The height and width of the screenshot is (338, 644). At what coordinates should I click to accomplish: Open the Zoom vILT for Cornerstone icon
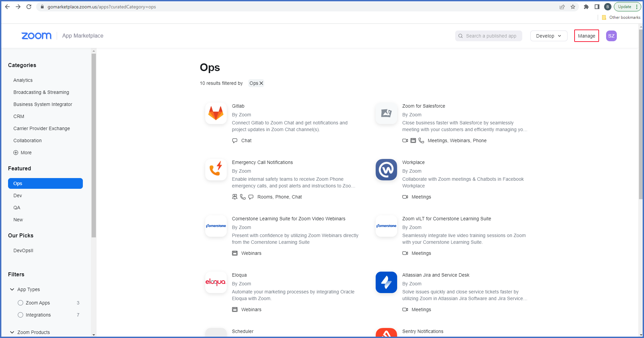click(x=386, y=226)
